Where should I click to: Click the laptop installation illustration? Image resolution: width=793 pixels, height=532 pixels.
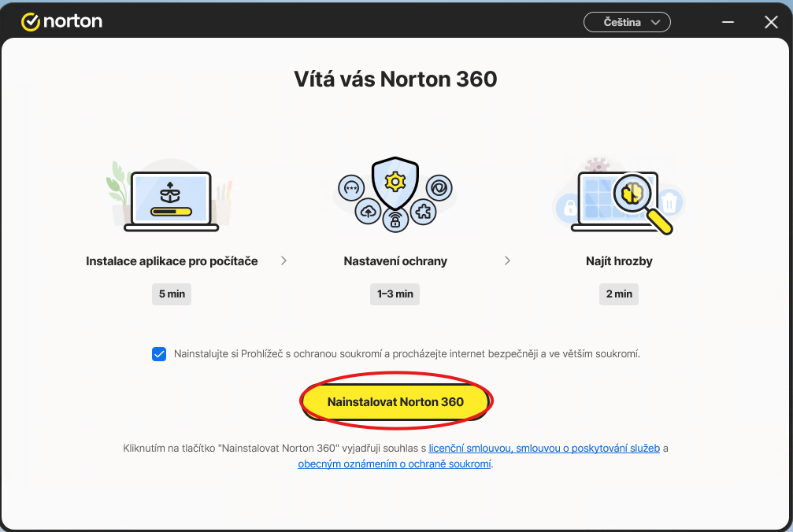point(171,196)
